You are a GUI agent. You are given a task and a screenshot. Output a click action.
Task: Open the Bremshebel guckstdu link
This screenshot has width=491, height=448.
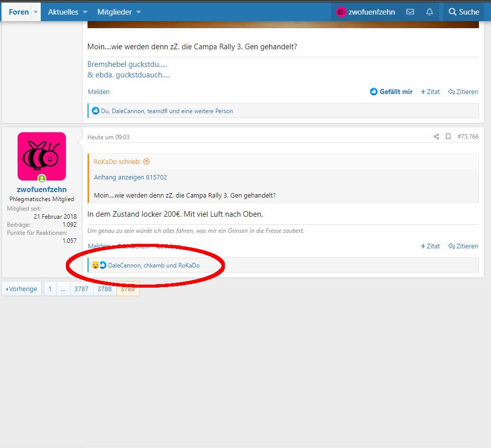[127, 64]
